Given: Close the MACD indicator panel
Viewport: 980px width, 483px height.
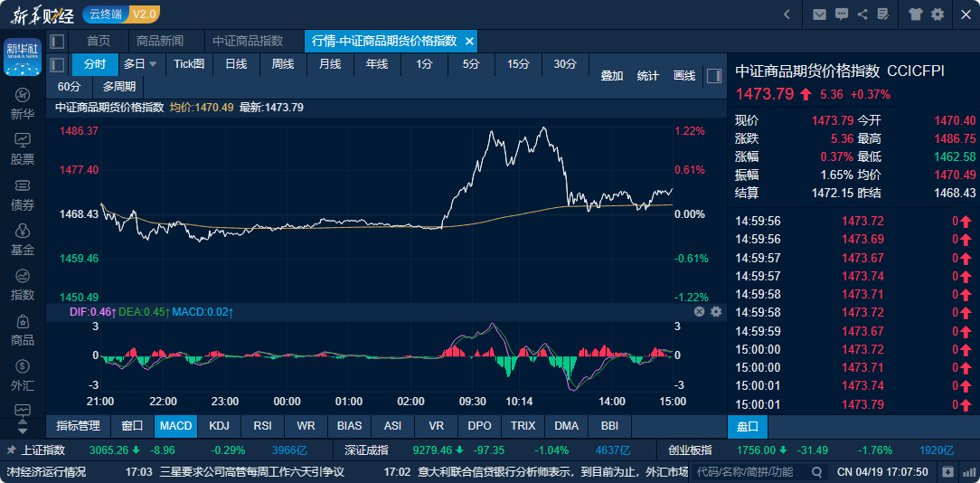Looking at the screenshot, I should (699, 311).
